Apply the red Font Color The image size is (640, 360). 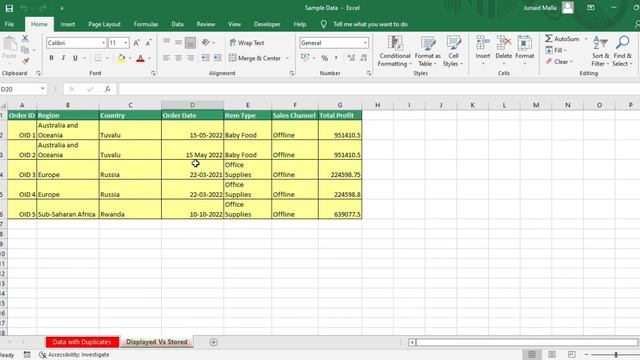[140, 58]
